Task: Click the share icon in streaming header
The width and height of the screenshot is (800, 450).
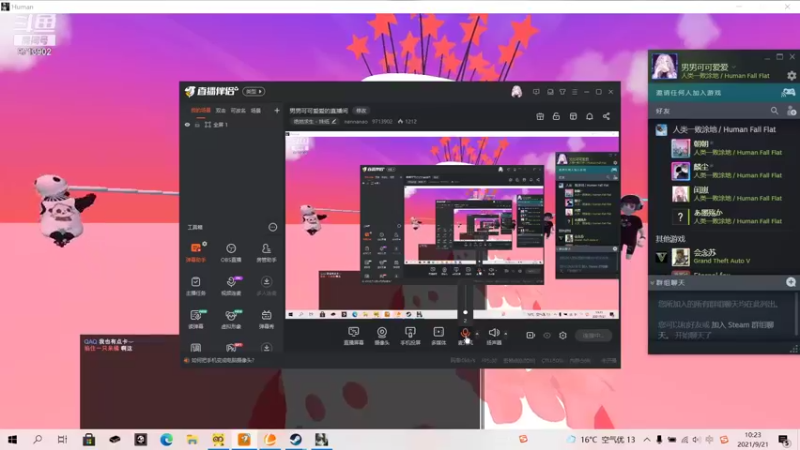Action: click(x=606, y=116)
